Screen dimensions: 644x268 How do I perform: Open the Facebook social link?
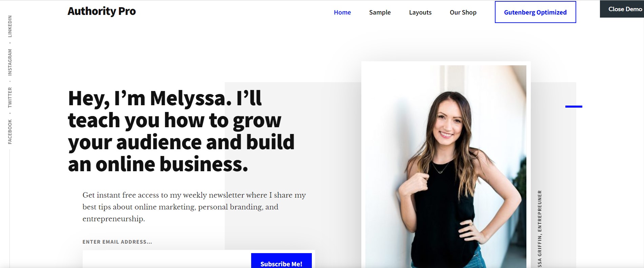10,132
